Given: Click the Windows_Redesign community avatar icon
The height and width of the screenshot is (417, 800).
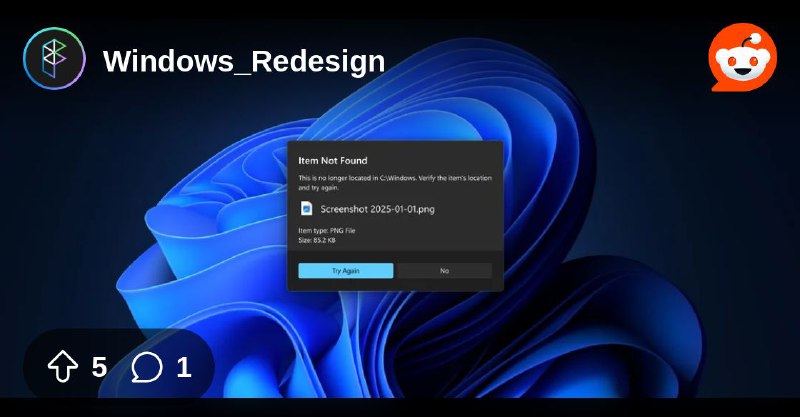Looking at the screenshot, I should [54, 58].
